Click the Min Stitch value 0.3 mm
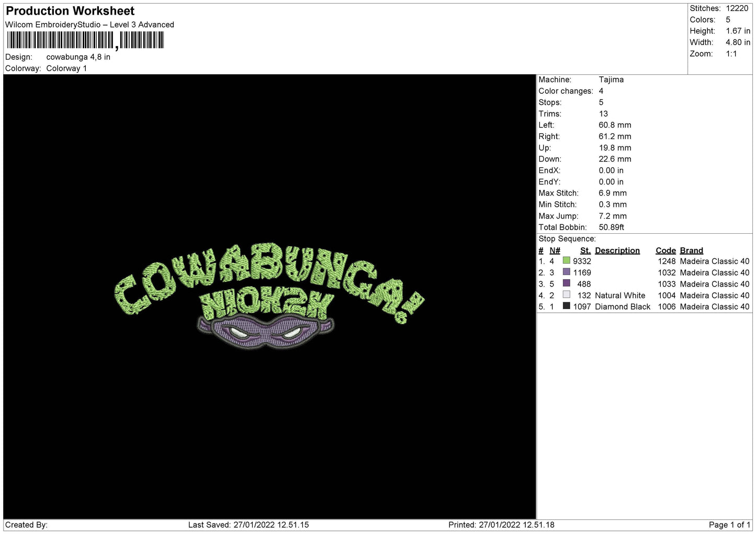 pos(613,204)
